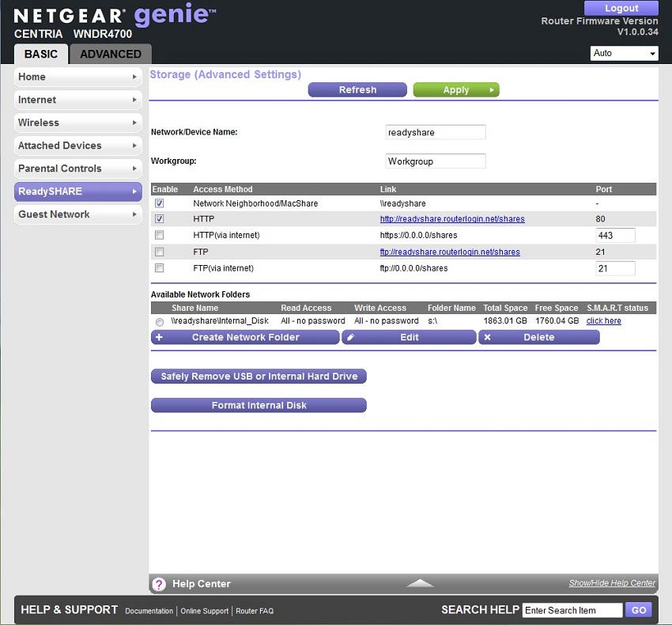Click the Format Internal Disk button
This screenshot has width=672, height=625.
click(259, 405)
